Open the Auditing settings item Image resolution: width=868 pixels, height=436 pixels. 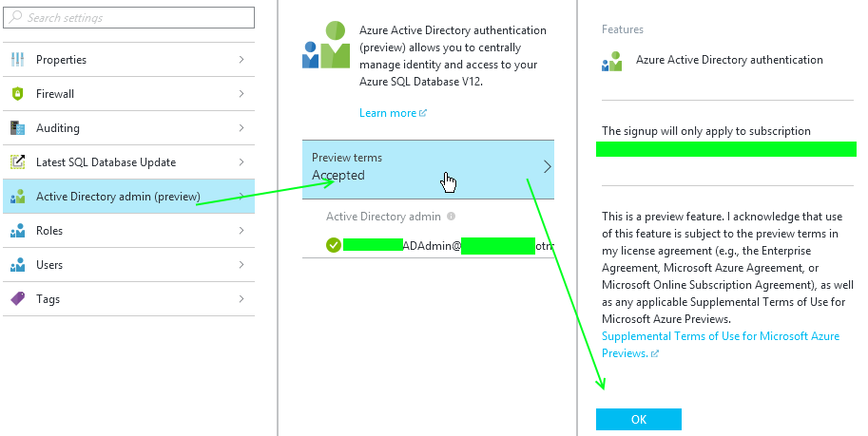pyautogui.click(x=128, y=128)
